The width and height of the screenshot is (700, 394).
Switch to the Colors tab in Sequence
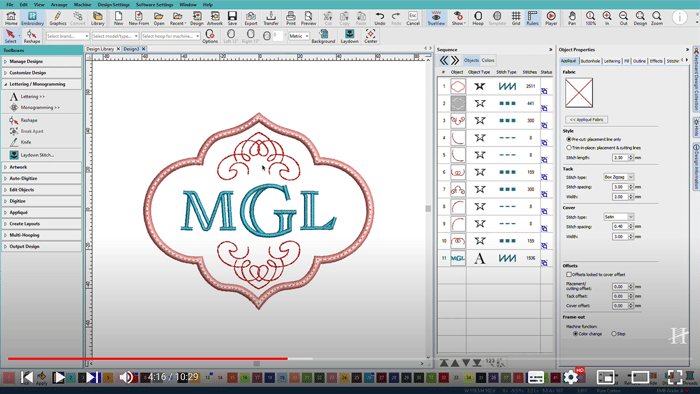(x=488, y=60)
